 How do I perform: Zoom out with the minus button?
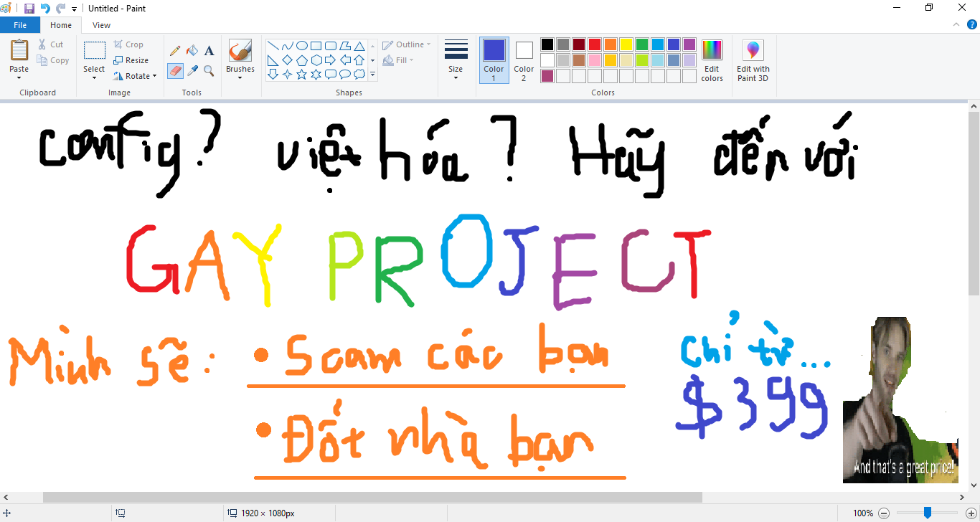point(884,513)
